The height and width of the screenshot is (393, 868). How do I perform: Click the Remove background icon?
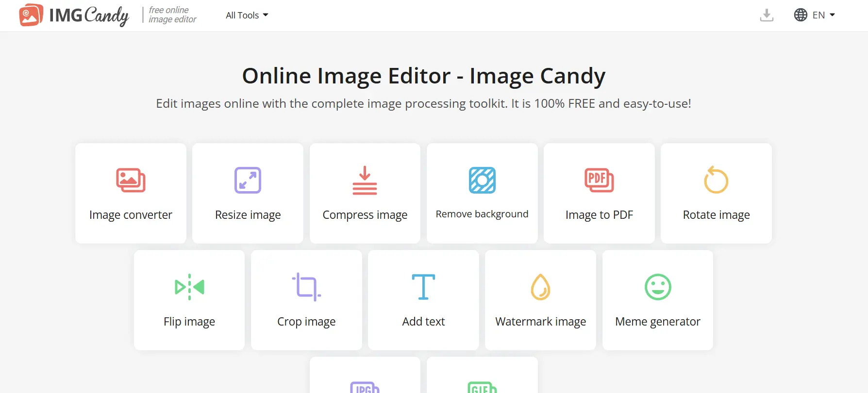[x=482, y=180]
